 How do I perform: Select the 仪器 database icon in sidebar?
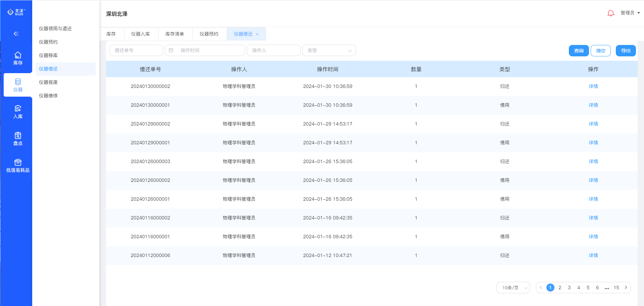tap(18, 85)
